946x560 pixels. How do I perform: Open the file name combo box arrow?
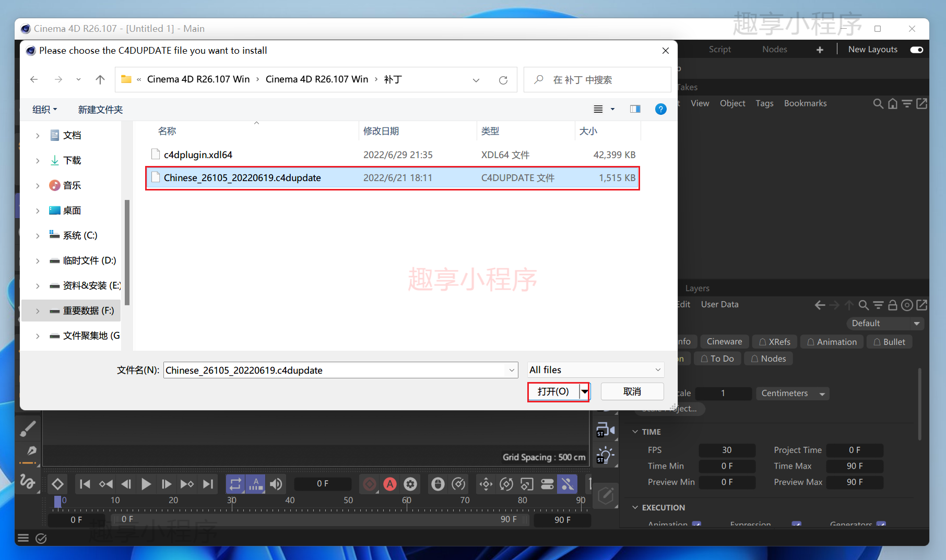tap(512, 370)
